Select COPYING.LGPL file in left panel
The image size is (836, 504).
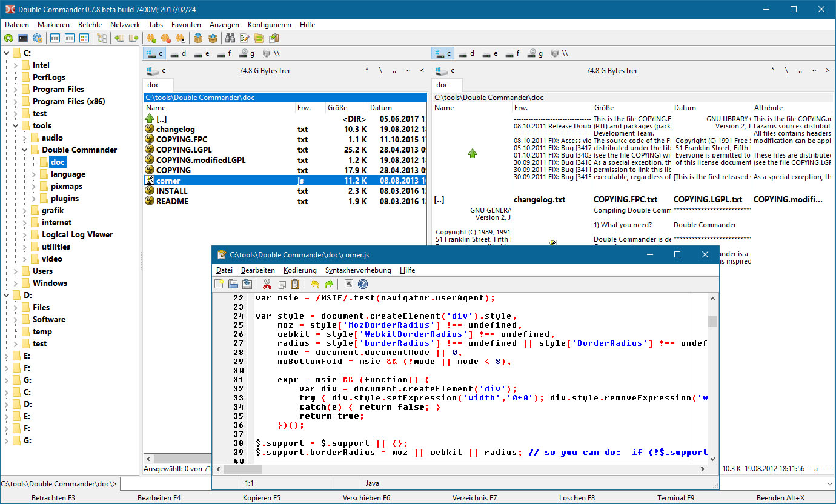point(286,149)
